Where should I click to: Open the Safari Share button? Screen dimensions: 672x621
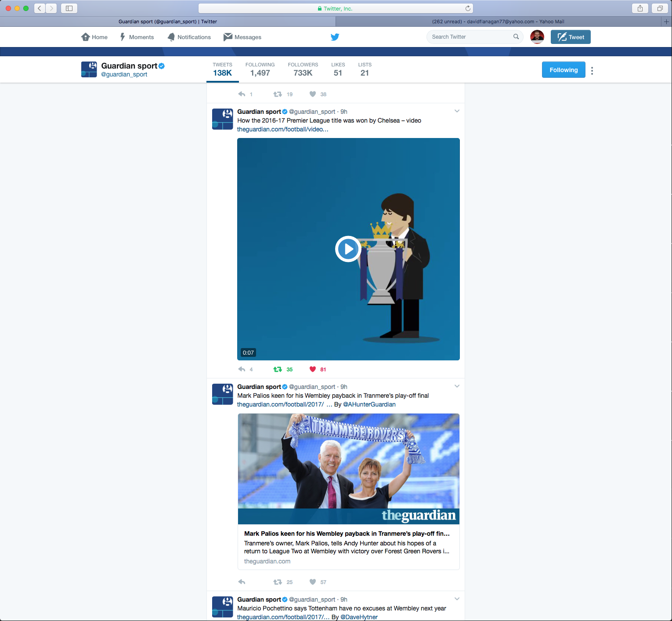[x=640, y=8]
